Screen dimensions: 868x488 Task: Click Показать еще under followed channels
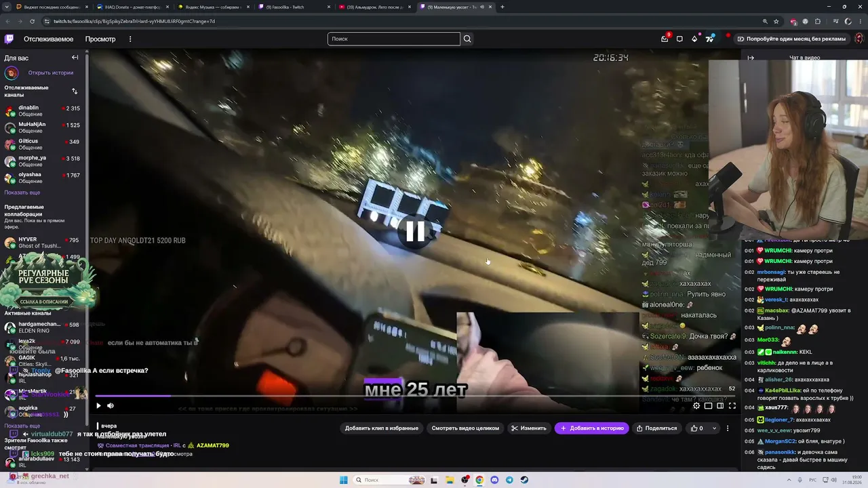[x=22, y=192]
